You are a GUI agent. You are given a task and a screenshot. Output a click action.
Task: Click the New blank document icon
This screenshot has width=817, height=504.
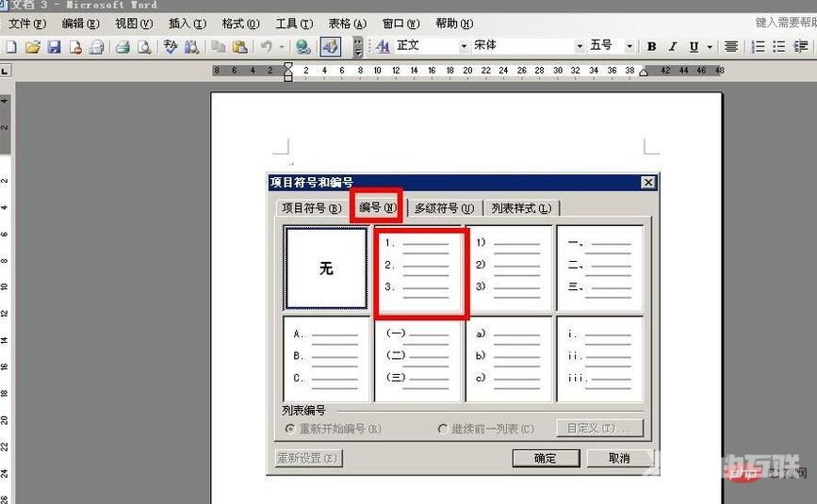point(12,46)
